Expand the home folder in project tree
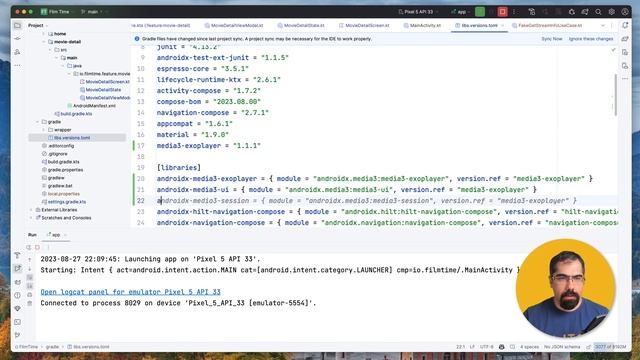640x360 pixels. 44,34
